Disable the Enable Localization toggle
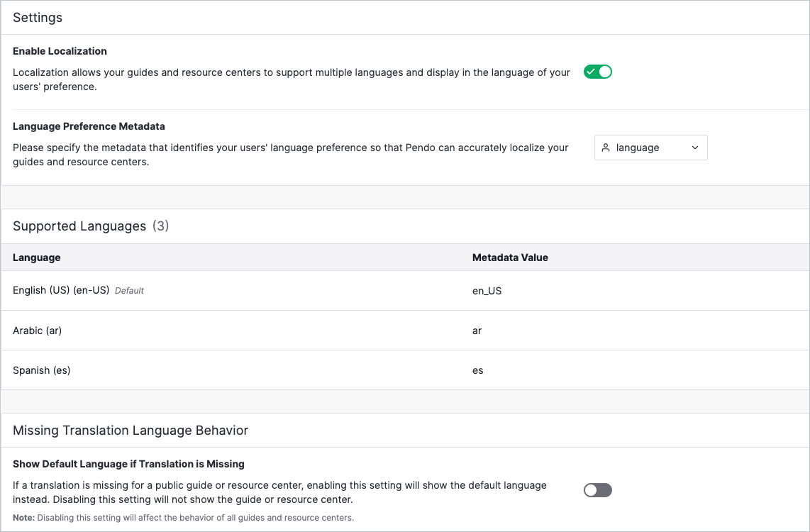 tap(597, 72)
